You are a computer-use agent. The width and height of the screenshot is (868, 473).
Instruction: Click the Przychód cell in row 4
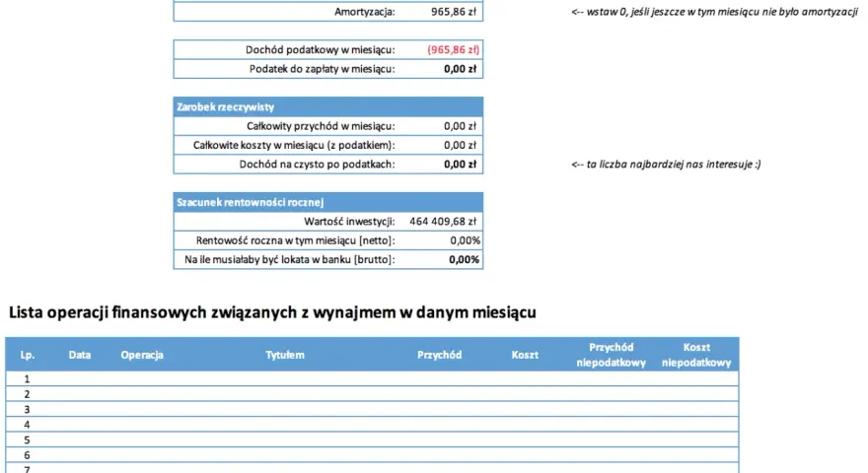pyautogui.click(x=440, y=425)
